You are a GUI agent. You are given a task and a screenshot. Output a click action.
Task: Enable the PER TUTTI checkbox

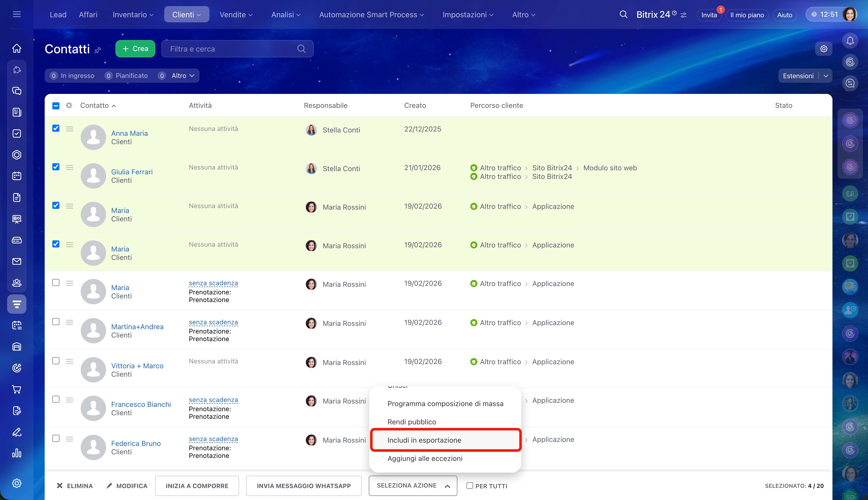coord(470,486)
